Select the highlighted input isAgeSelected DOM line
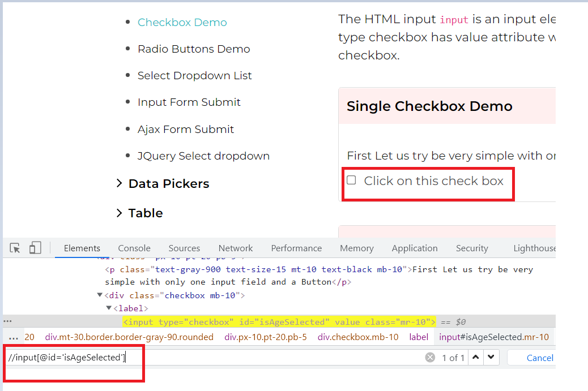 click(279, 322)
